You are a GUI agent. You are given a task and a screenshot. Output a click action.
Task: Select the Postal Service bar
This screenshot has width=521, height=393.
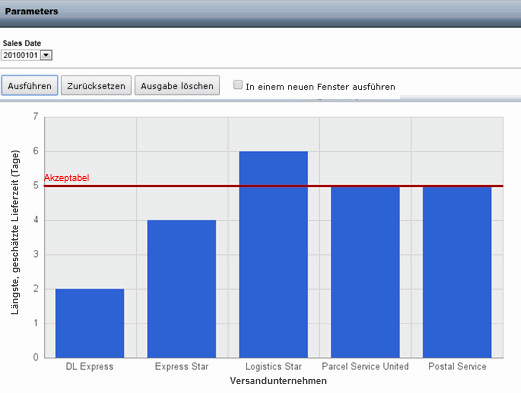pos(457,272)
